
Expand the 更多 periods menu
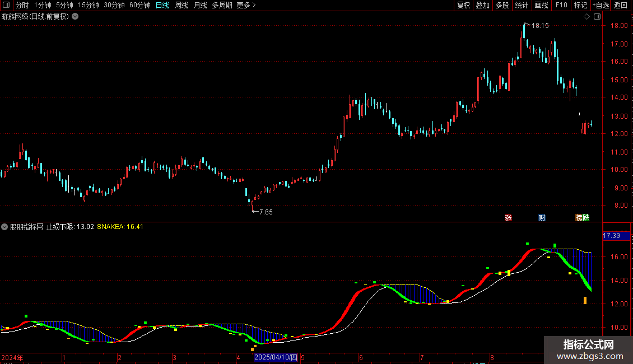point(246,5)
